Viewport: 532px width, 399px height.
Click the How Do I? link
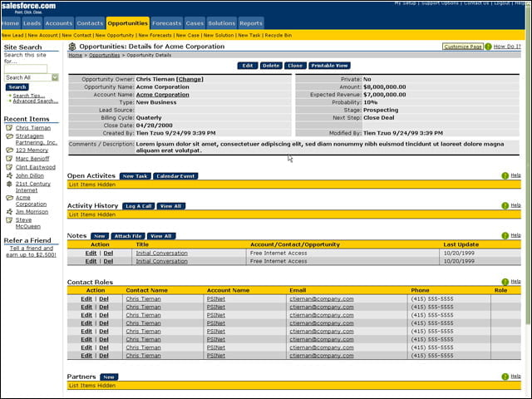point(507,47)
